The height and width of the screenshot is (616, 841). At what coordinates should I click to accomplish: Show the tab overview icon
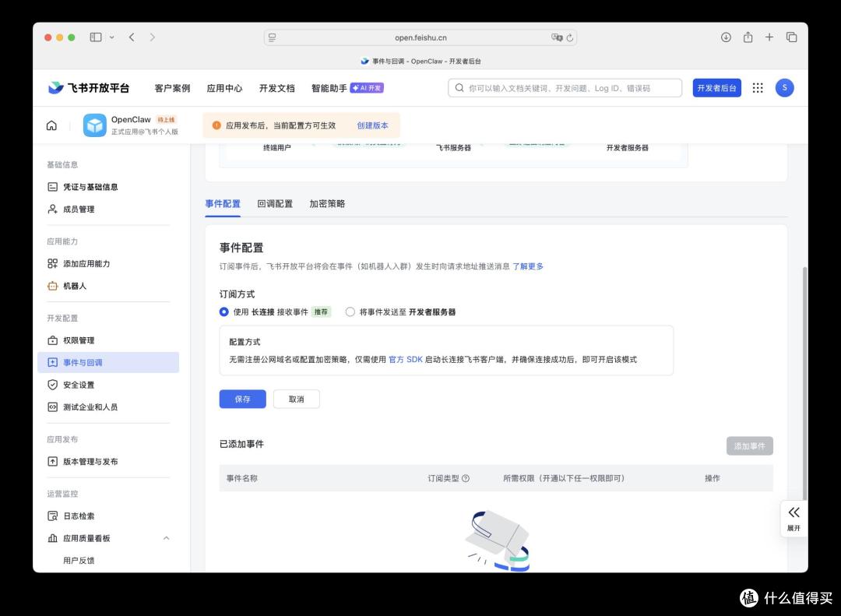click(791, 37)
